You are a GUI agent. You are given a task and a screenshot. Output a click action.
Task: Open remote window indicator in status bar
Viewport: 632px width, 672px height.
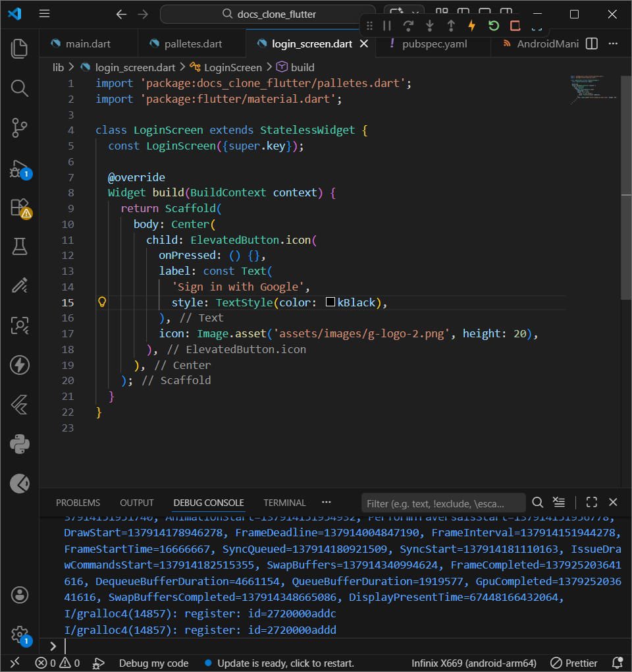(14, 663)
